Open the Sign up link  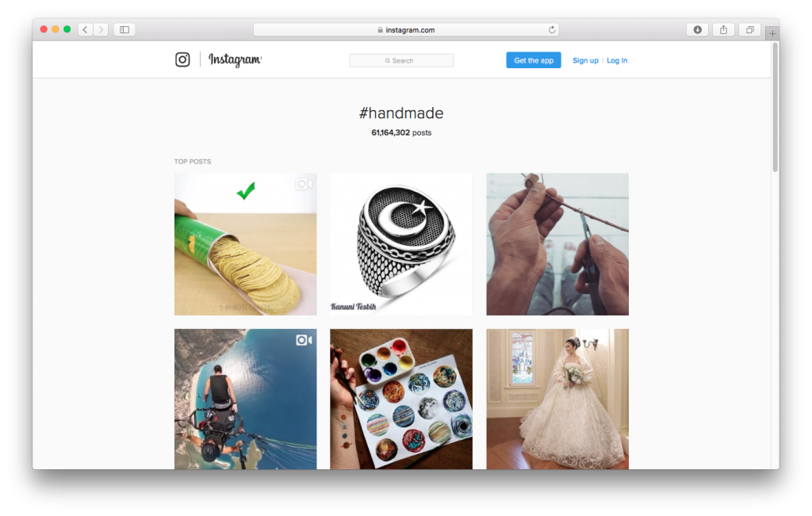click(x=585, y=60)
